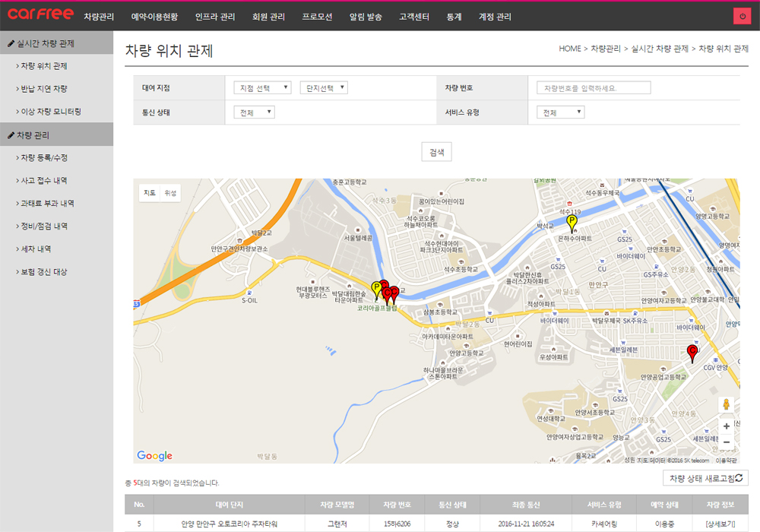Select the red marker near CGV 안양

pos(692,353)
